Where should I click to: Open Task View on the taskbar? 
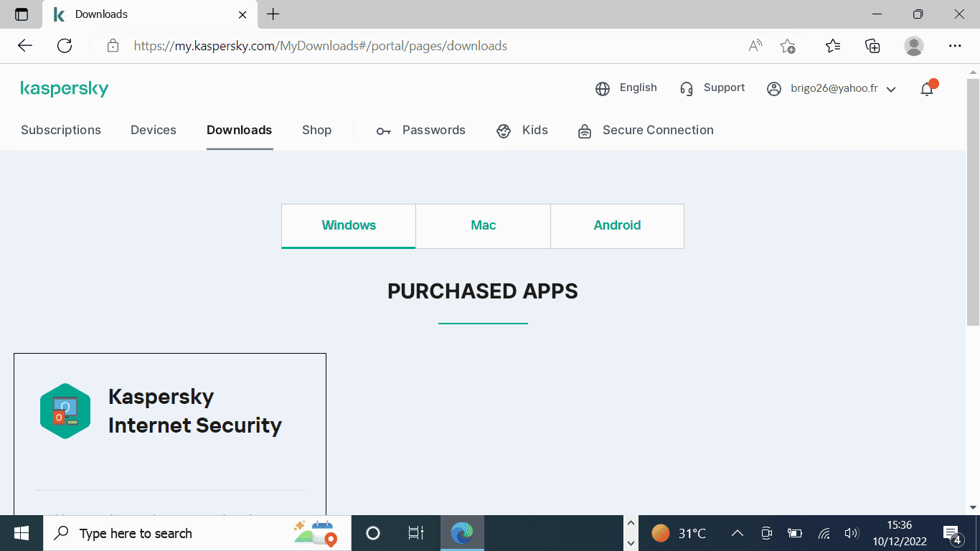click(416, 533)
